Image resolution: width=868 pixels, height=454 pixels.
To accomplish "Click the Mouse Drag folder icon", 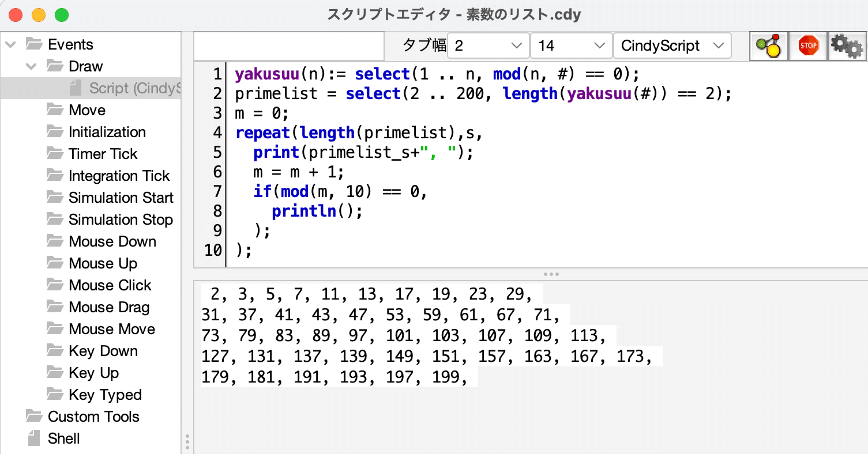I will coord(55,307).
